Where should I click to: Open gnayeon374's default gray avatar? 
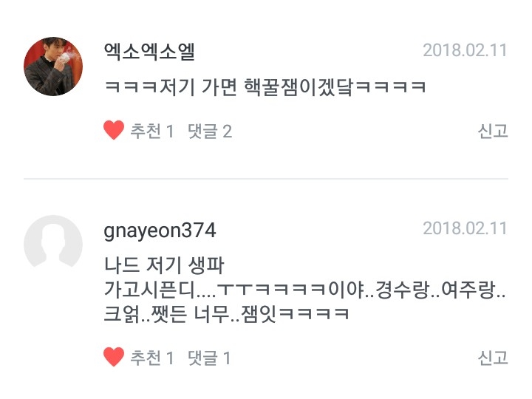point(53,242)
